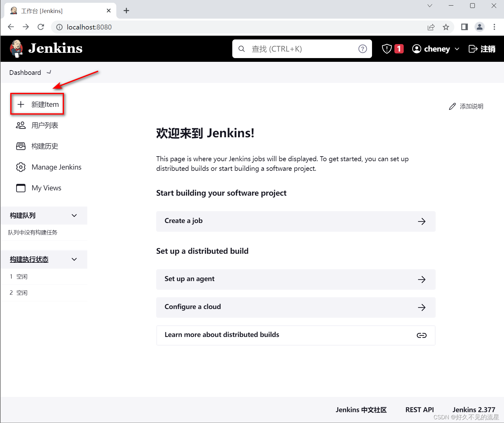Click the Manage Jenkins gear icon

pyautogui.click(x=21, y=167)
